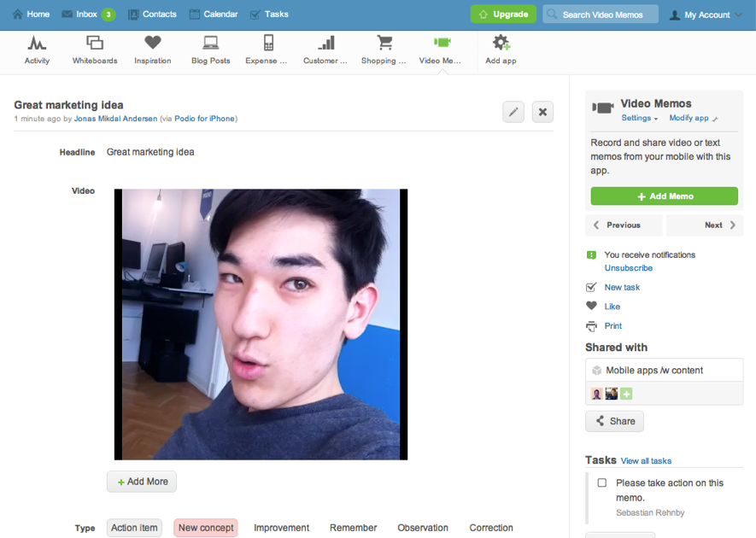Click the pencil edit icon
This screenshot has width=756, height=538.
coord(513,112)
